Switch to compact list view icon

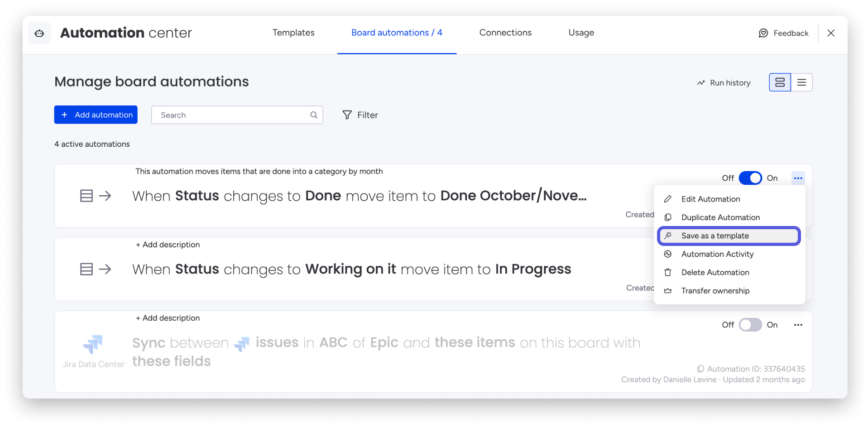(801, 82)
